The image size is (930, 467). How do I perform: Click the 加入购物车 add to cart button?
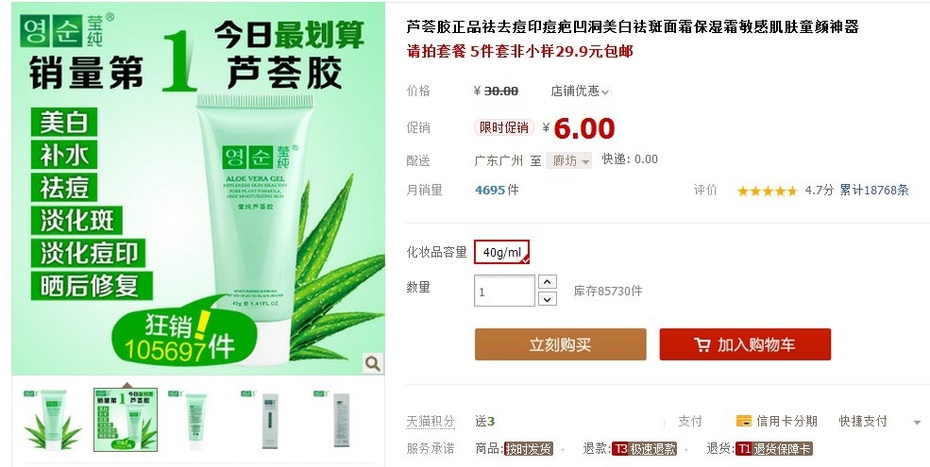pyautogui.click(x=745, y=345)
